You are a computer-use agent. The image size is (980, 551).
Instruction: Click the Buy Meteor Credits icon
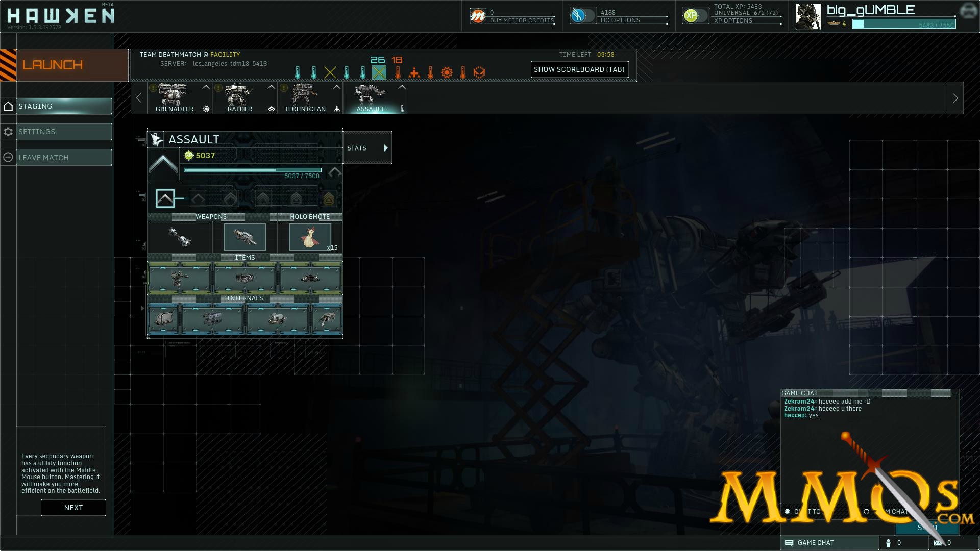click(478, 16)
